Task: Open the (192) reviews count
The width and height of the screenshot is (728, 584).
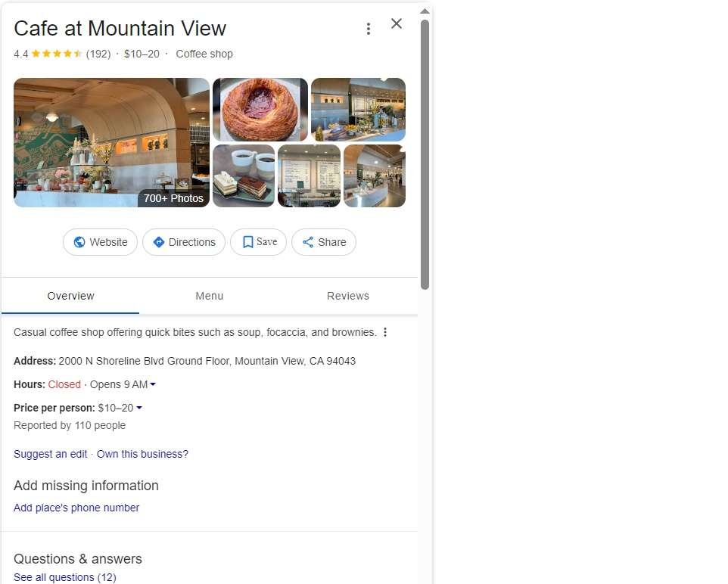Action: (98, 54)
